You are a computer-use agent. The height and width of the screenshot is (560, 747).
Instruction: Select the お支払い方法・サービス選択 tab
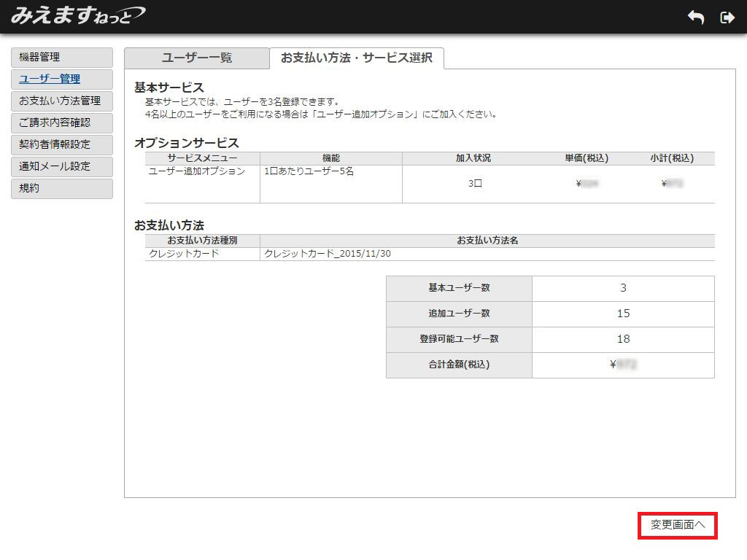point(356,58)
